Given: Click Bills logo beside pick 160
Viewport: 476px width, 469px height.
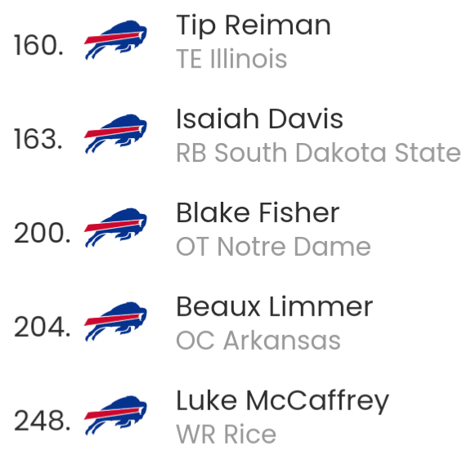Looking at the screenshot, I should tap(115, 40).
